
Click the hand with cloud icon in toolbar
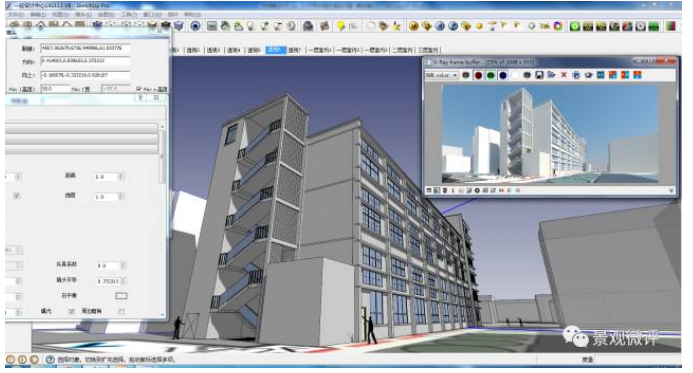click(225, 26)
